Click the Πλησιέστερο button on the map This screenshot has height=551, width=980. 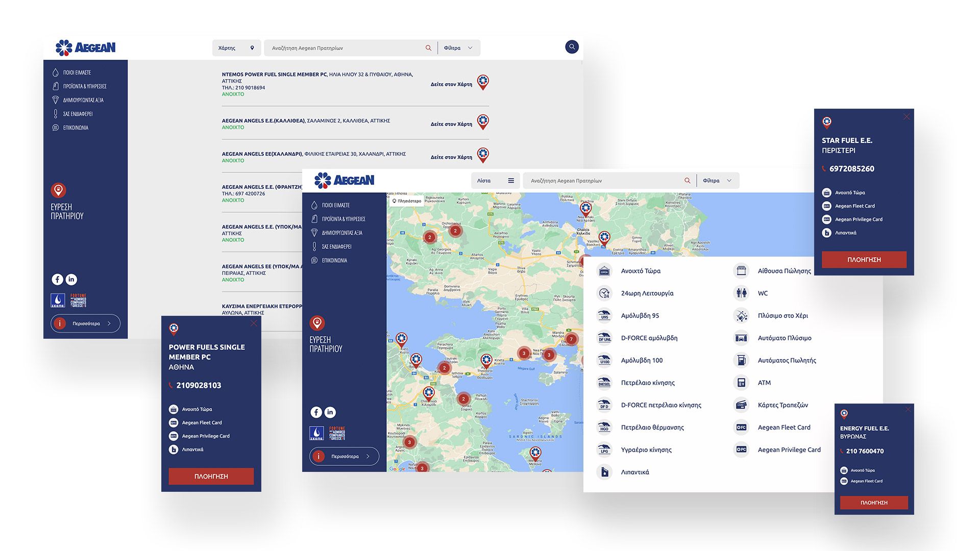click(407, 201)
